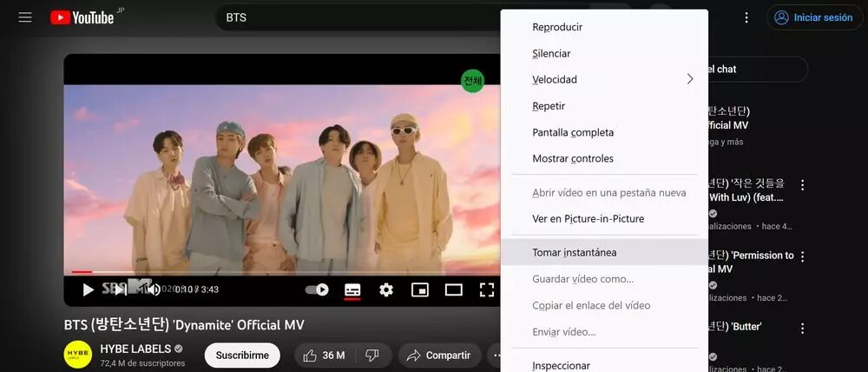Select Ver en Picture-in-Picture menu entry
The image size is (868, 372).
[x=588, y=218]
